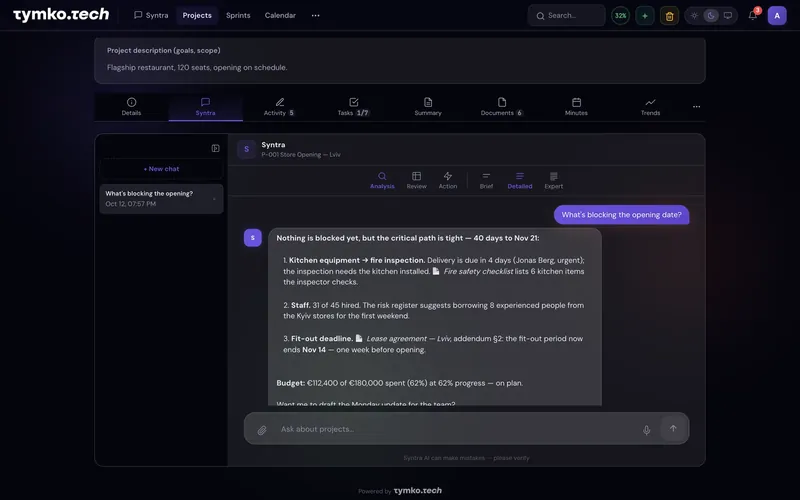Click the Syntra S avatar in chat header
Screen dimensions: 800x500
click(246, 149)
